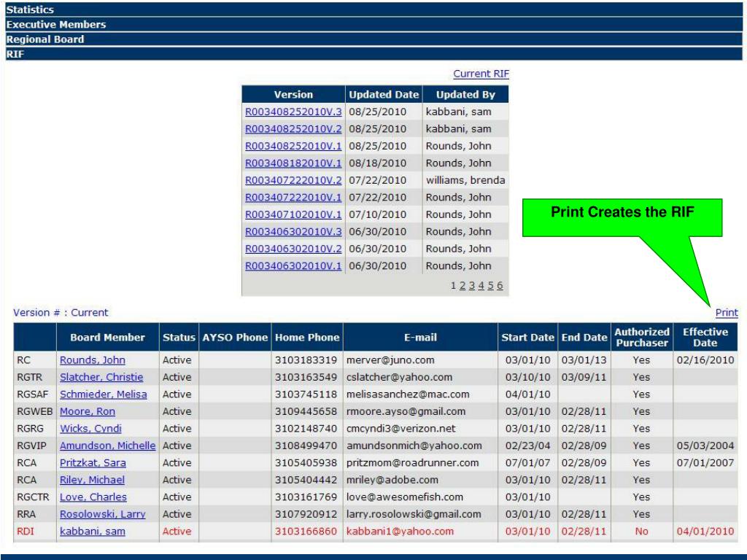Open version R003406302010V.3
Screen dimensions: 747x560
[x=293, y=232]
